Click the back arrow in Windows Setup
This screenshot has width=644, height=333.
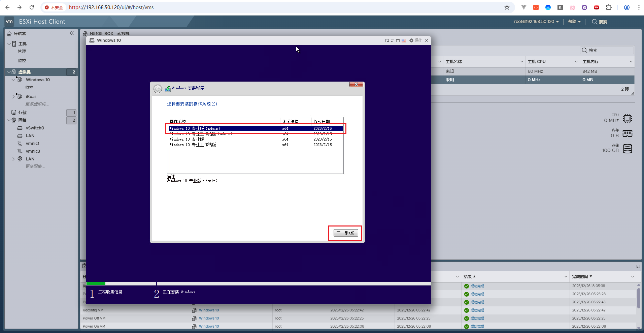coord(158,89)
